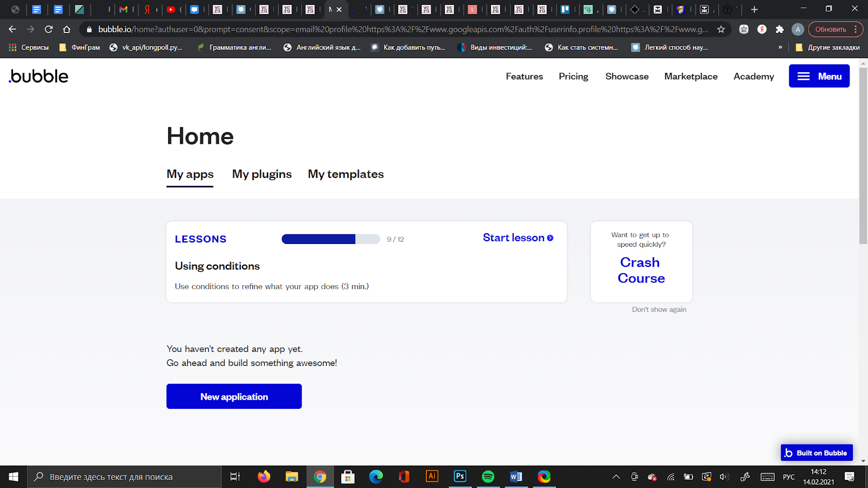Open the touch keyboard tray icon
Image resolution: width=868 pixels, height=488 pixels.
(767, 477)
